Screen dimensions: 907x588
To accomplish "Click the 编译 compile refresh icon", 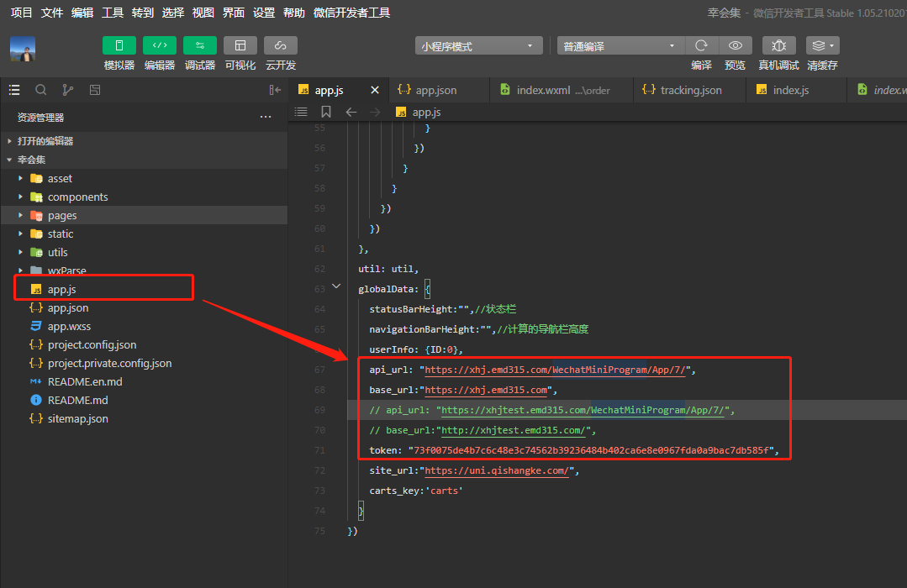I will (701, 45).
